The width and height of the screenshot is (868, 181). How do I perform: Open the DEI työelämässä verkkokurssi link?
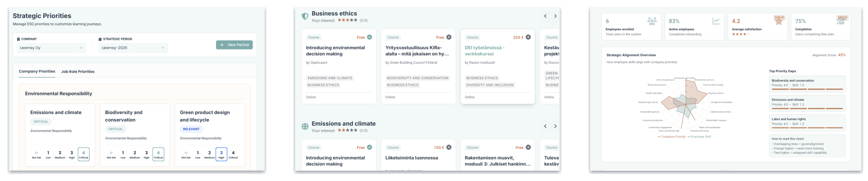click(x=484, y=51)
